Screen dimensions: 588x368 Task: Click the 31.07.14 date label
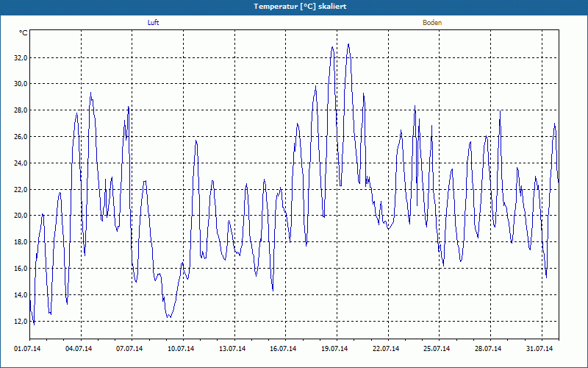click(x=539, y=349)
